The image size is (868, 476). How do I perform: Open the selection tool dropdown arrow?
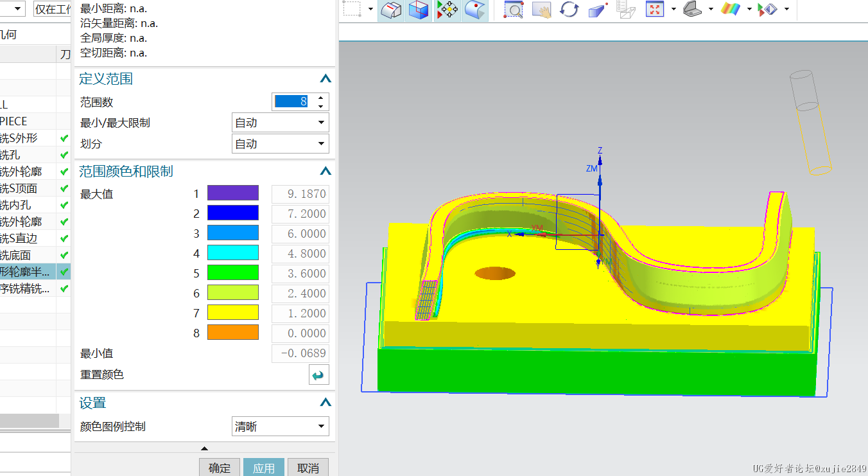point(370,10)
